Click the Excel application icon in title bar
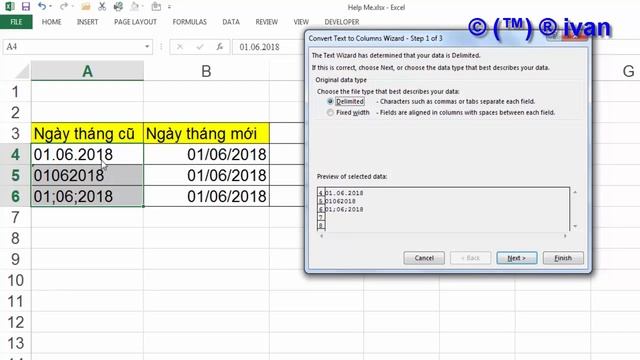 click(x=9, y=6)
